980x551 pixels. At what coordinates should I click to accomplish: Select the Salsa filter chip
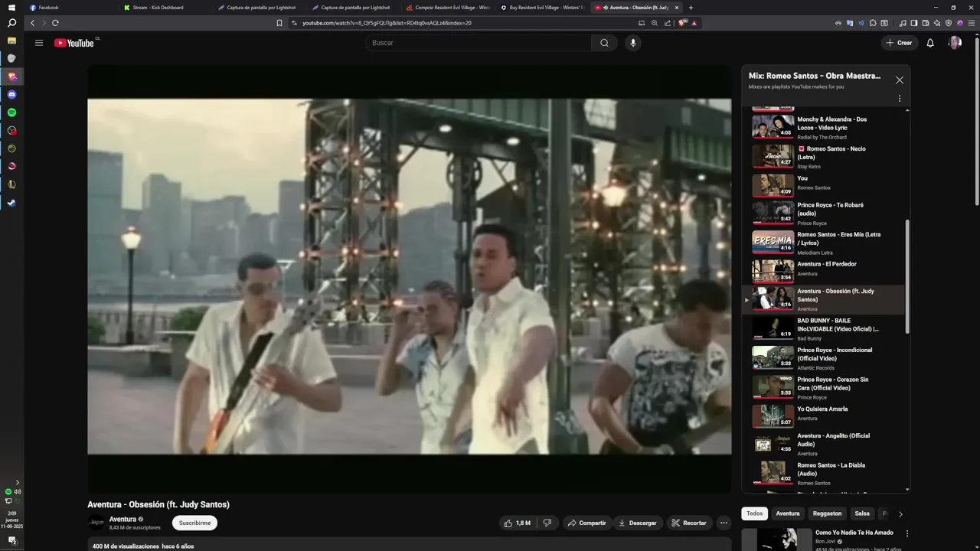(x=862, y=514)
